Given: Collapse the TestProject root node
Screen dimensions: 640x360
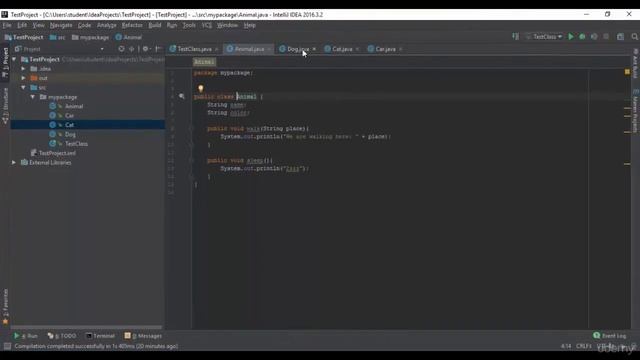Looking at the screenshot, I should click(14, 59).
